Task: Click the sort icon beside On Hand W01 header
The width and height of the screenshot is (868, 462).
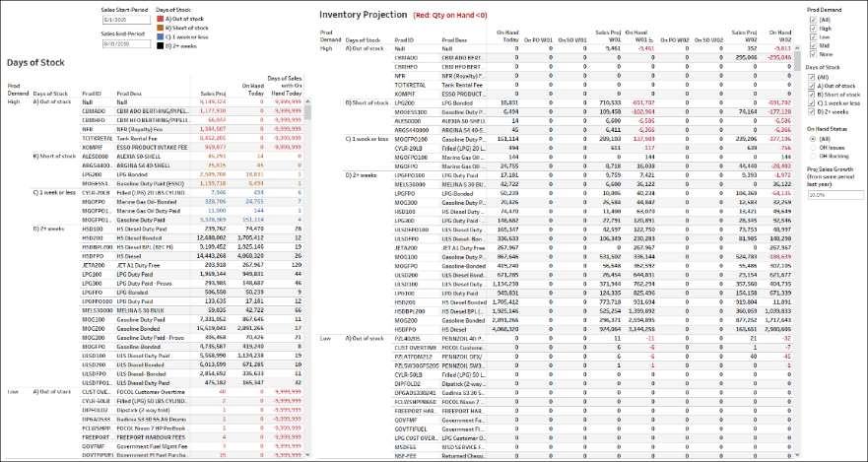Action: [x=652, y=40]
